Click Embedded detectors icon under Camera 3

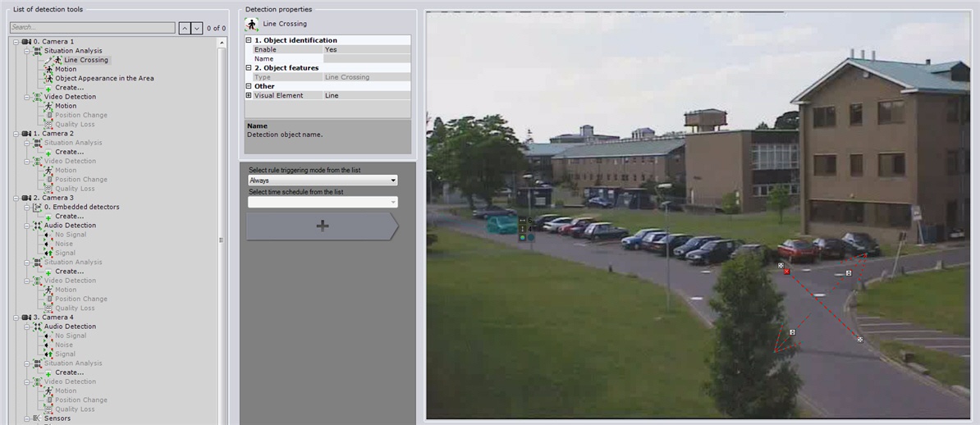tap(37, 208)
